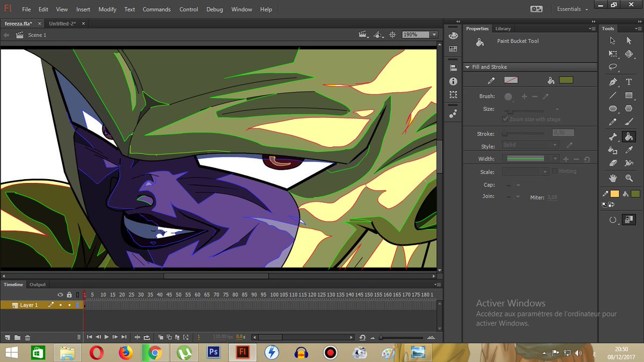Select the Lasso tool
This screenshot has width=644, height=362.
pos(613,67)
